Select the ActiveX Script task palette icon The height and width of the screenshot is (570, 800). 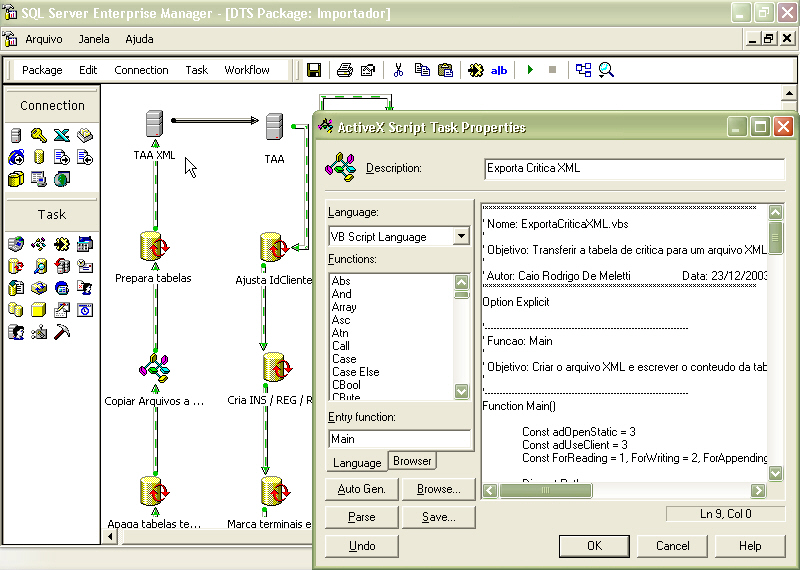[39, 244]
